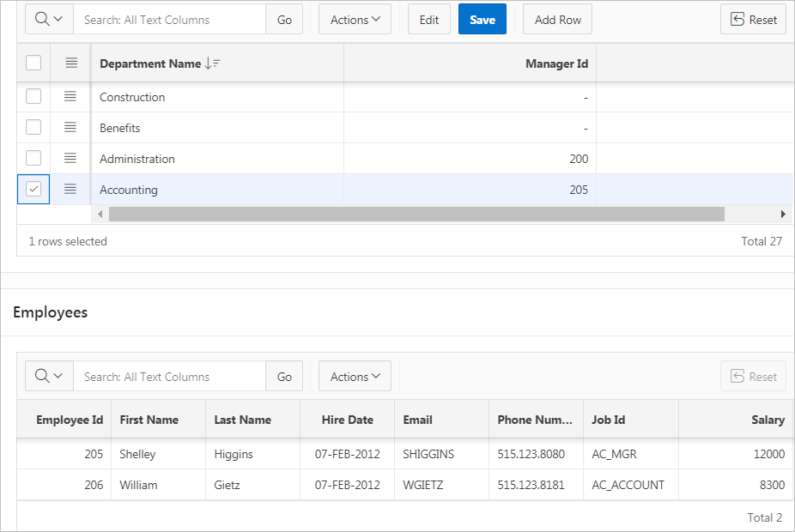Click right arrow of horizontal scrollbar
795x532 pixels.
click(x=782, y=214)
